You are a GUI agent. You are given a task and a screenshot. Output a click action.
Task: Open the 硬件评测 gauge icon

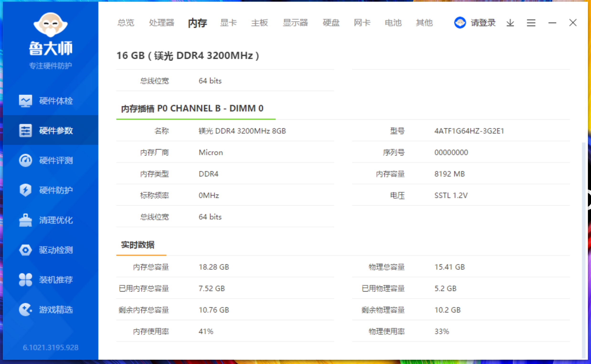click(25, 160)
